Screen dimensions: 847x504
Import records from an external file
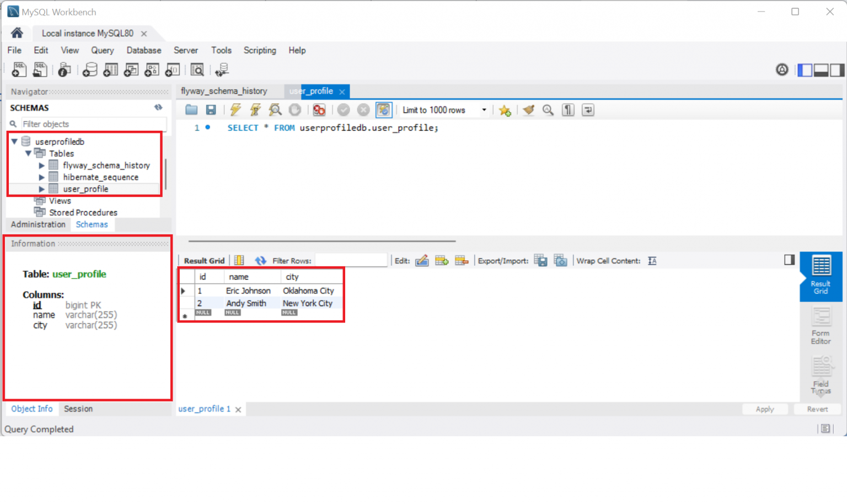tap(561, 261)
